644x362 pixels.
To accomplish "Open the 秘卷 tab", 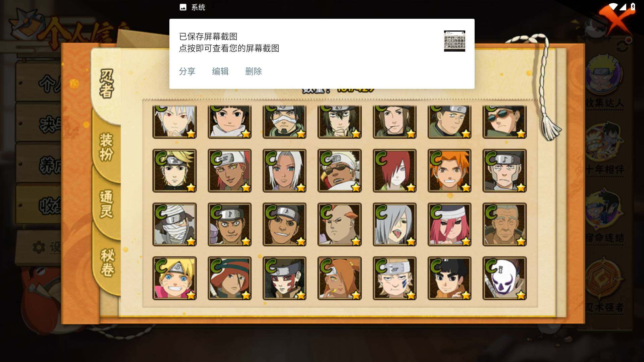I will click(x=107, y=262).
